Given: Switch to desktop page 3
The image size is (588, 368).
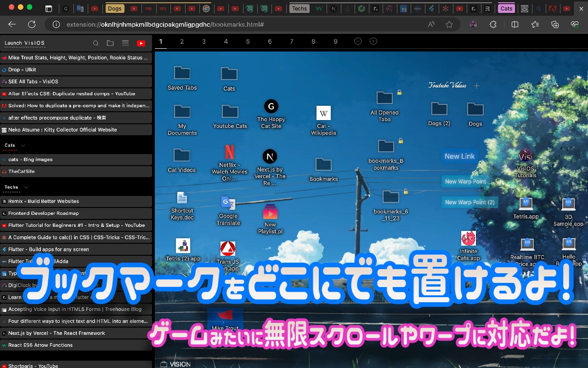Looking at the screenshot, I should click(204, 41).
